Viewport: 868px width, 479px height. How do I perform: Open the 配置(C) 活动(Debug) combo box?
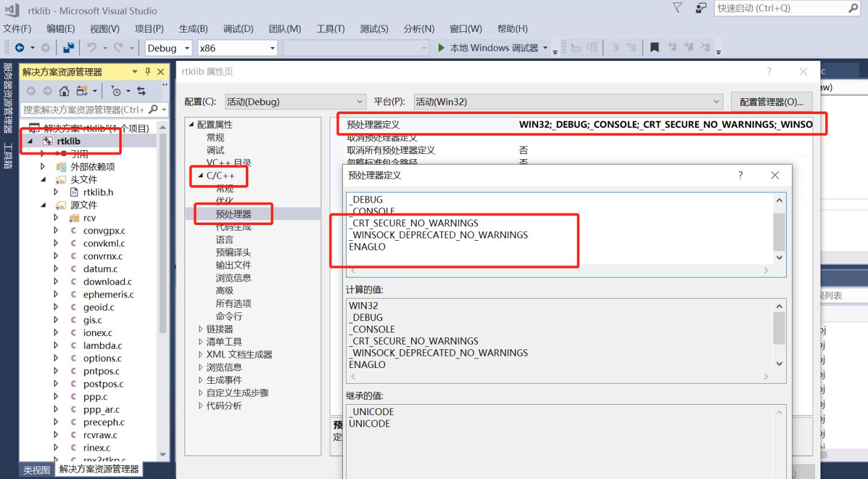tap(295, 102)
